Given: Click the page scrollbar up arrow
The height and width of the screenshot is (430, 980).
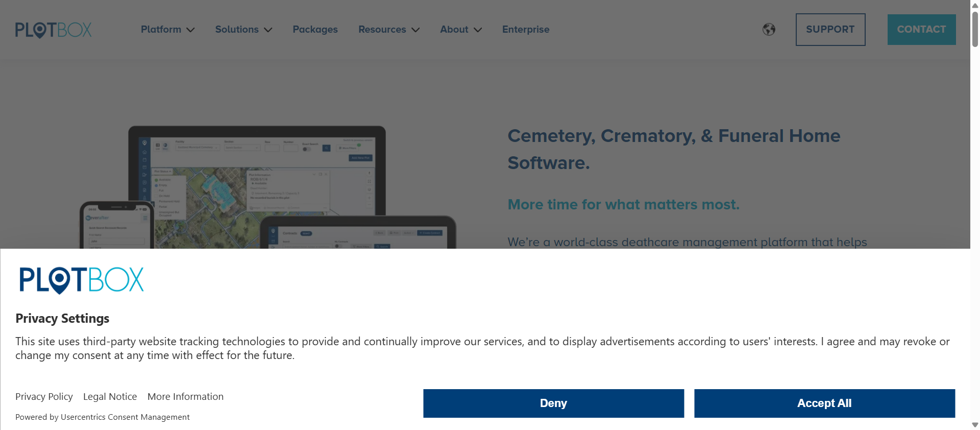Looking at the screenshot, I should (x=975, y=5).
